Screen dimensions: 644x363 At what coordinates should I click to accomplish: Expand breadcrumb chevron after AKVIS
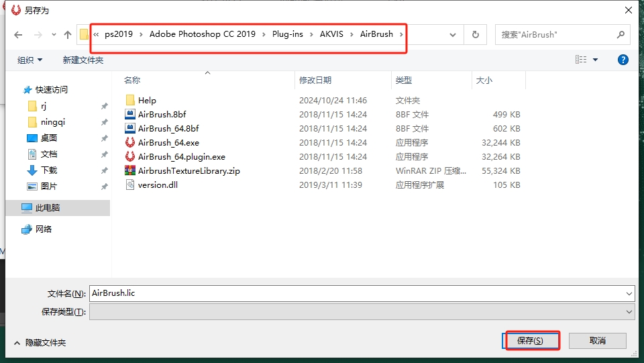[x=352, y=34]
